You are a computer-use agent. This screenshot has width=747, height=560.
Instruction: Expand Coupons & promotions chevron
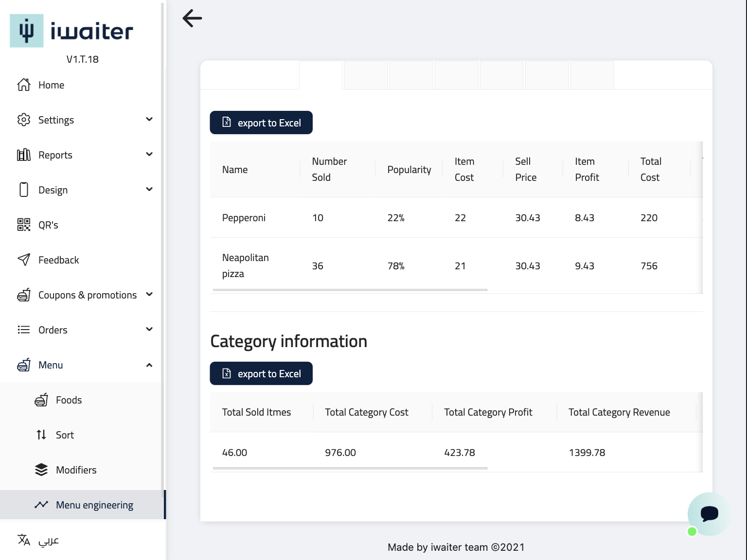coord(149,295)
